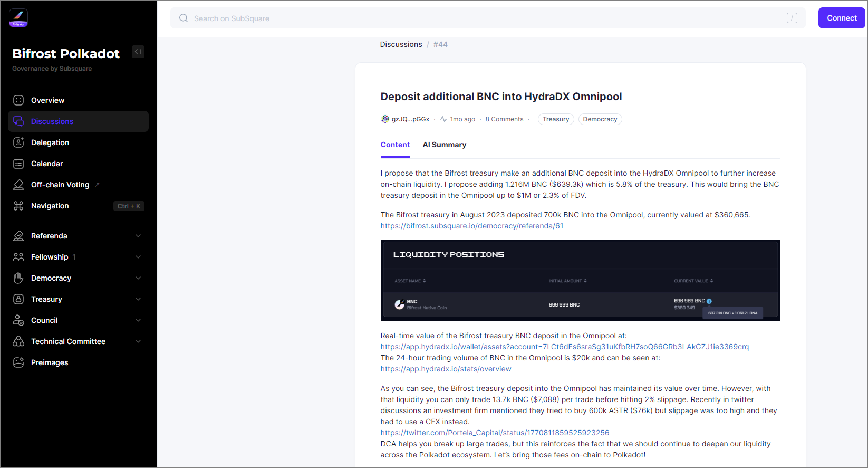Click the Connect button

click(842, 18)
